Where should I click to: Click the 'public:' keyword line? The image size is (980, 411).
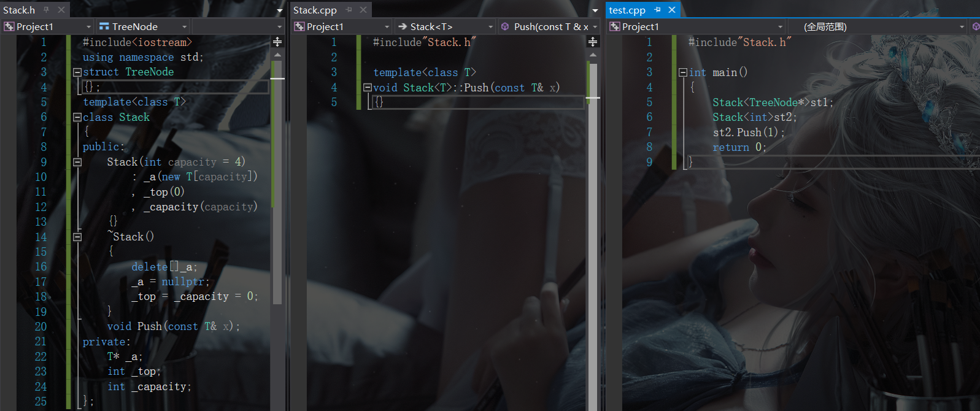coord(104,147)
